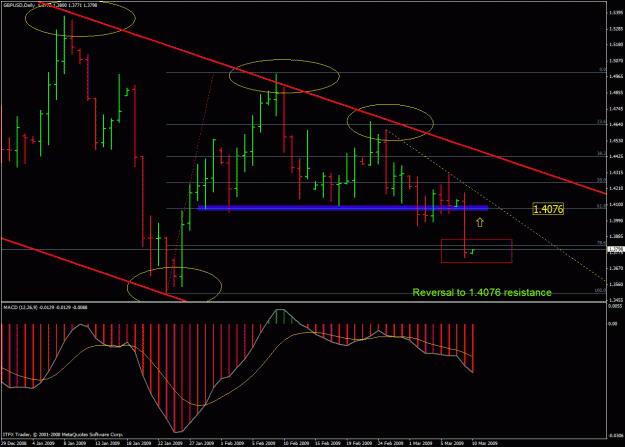Select the blue horizontal support line
The image size is (625, 447).
(x=343, y=208)
